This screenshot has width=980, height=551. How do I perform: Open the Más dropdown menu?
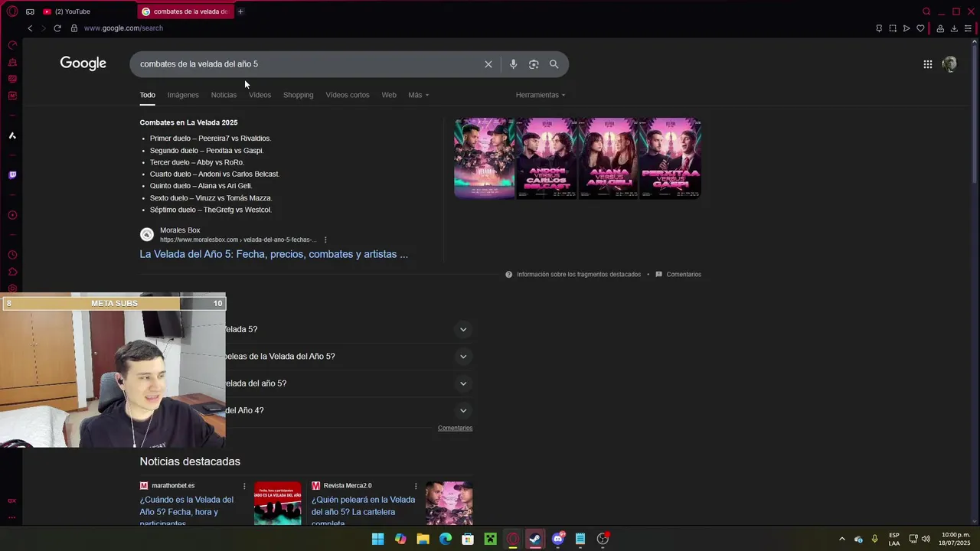[x=418, y=95]
